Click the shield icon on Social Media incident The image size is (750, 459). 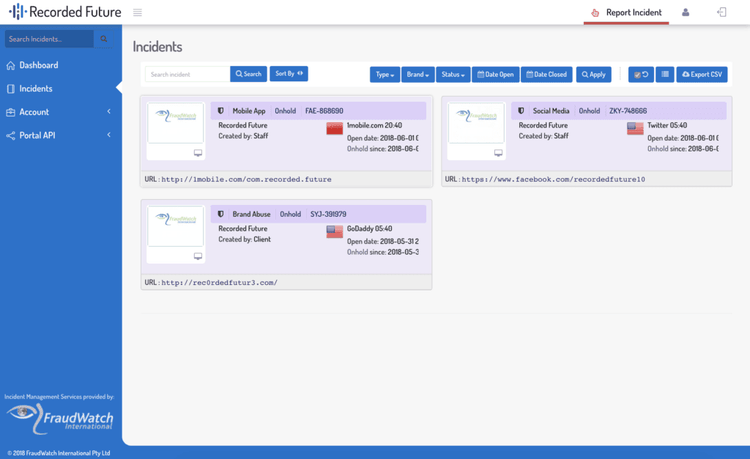521,111
